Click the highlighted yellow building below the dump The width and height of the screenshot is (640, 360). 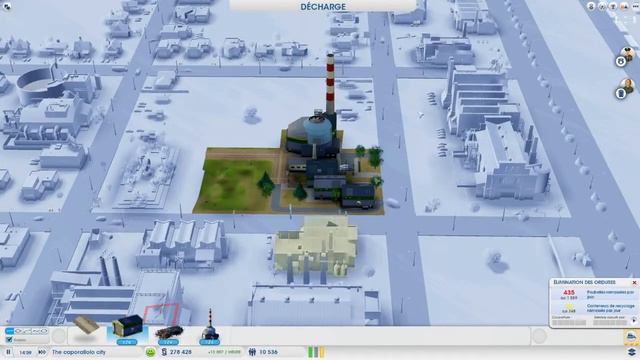[315, 247]
